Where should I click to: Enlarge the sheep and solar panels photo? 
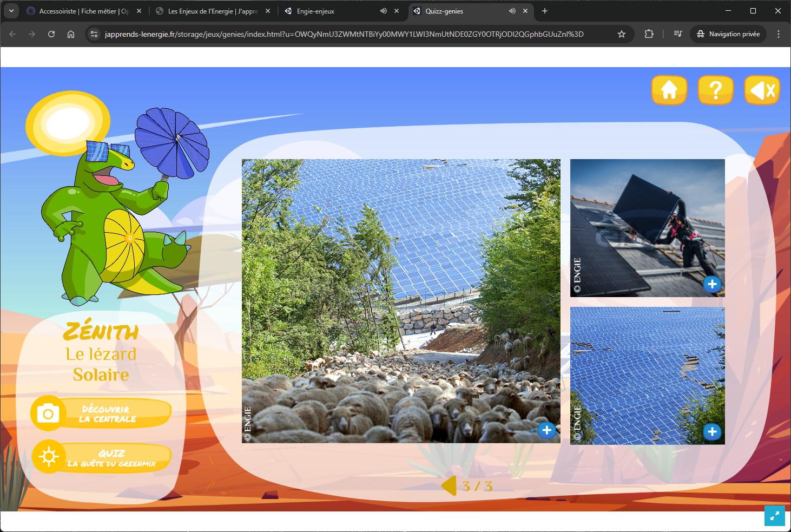click(547, 430)
